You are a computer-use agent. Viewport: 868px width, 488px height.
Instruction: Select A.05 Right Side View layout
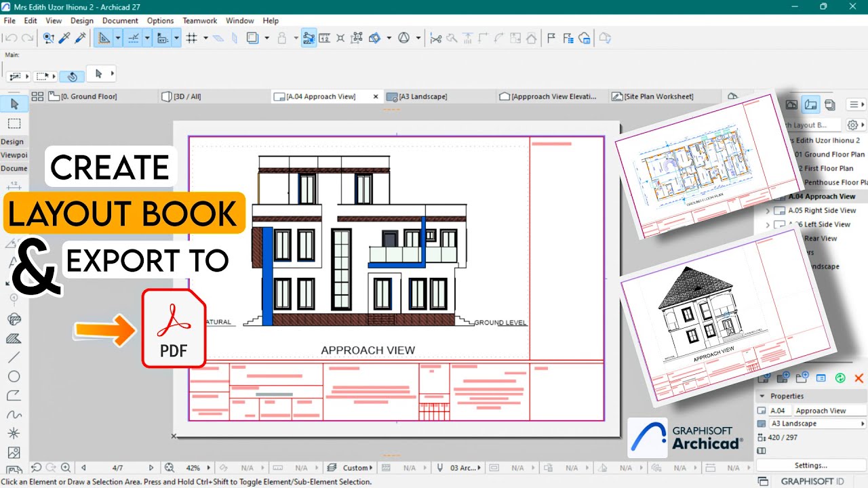pyautogui.click(x=823, y=210)
